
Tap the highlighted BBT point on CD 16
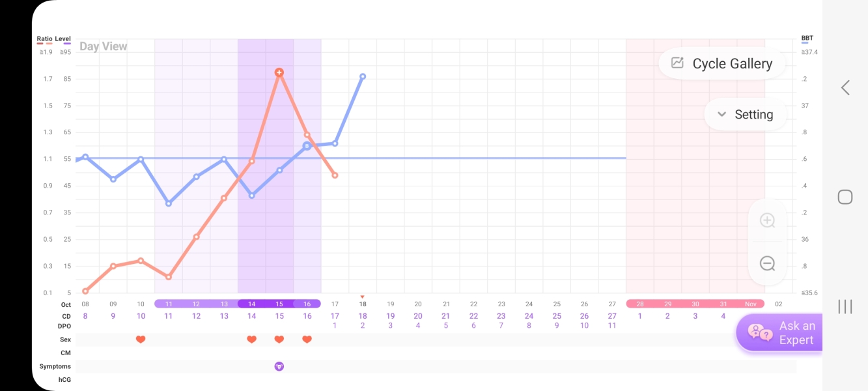307,145
